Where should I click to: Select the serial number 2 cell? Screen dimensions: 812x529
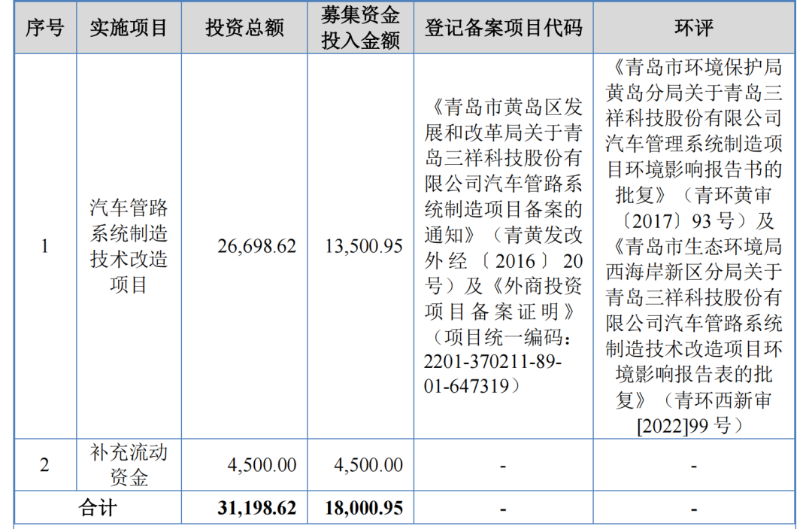pyautogui.click(x=45, y=465)
